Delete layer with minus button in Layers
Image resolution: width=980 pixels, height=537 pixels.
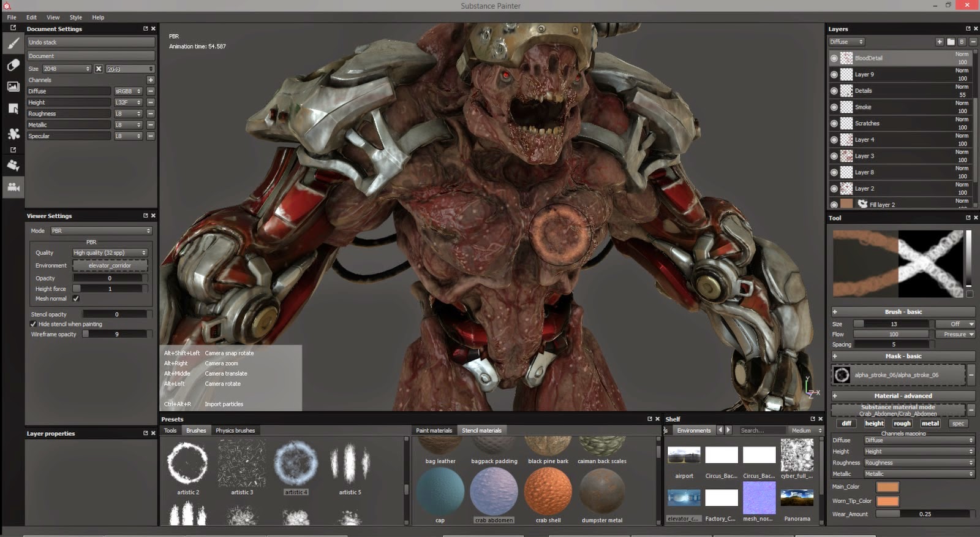pos(973,42)
